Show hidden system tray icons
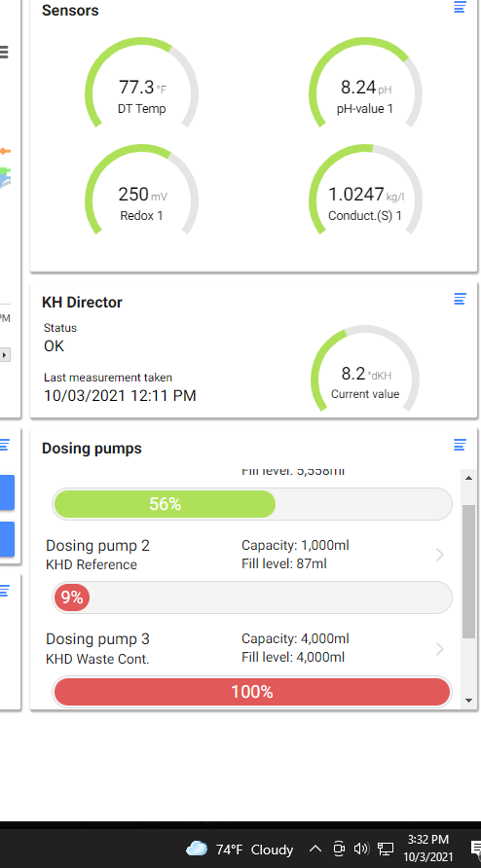The height and width of the screenshot is (868, 481). coord(314,849)
